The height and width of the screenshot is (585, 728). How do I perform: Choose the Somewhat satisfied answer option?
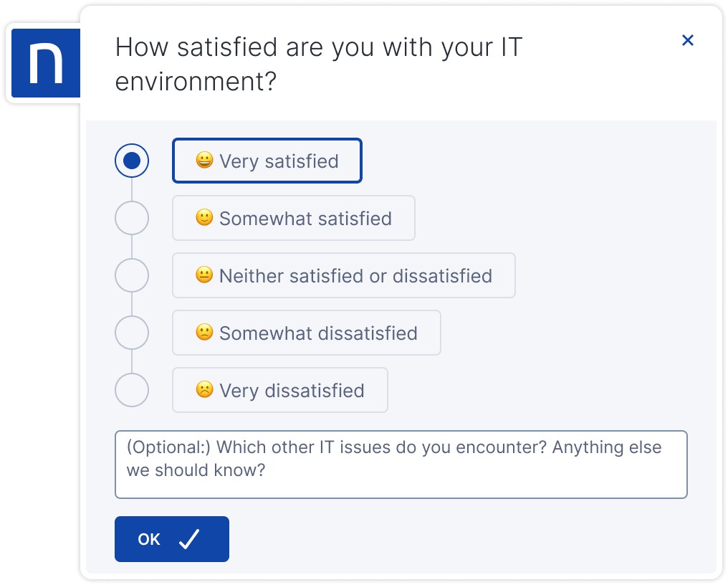pyautogui.click(x=294, y=218)
